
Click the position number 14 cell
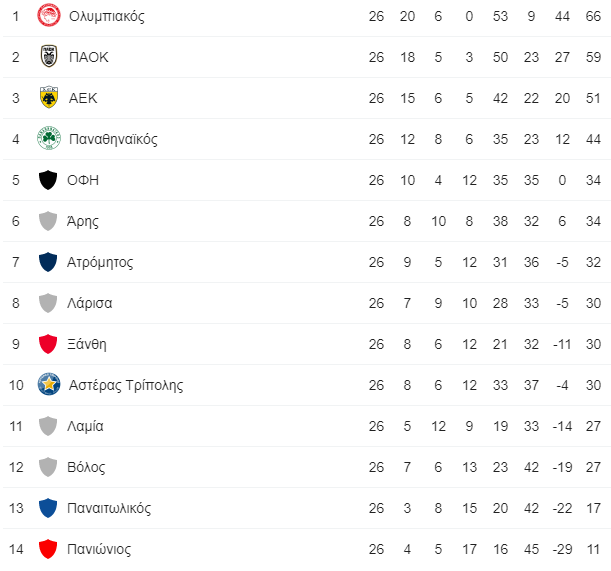click(x=15, y=549)
